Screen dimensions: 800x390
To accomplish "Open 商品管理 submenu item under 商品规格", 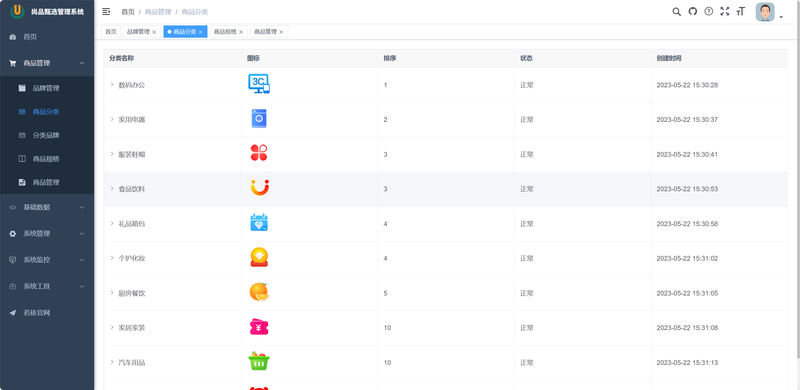I will pos(46,182).
